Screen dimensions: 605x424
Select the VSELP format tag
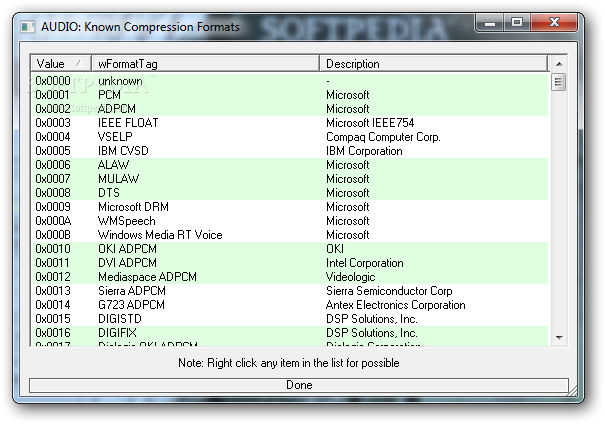pos(115,137)
